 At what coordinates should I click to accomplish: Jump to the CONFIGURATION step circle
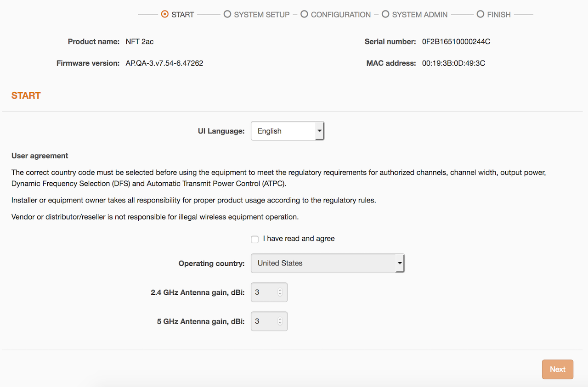(304, 14)
